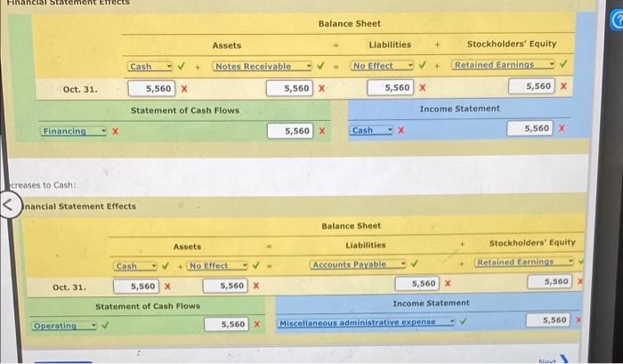Open the Cash dropdown in the top Assets row
Screen dimensions: 623x364
[150, 67]
